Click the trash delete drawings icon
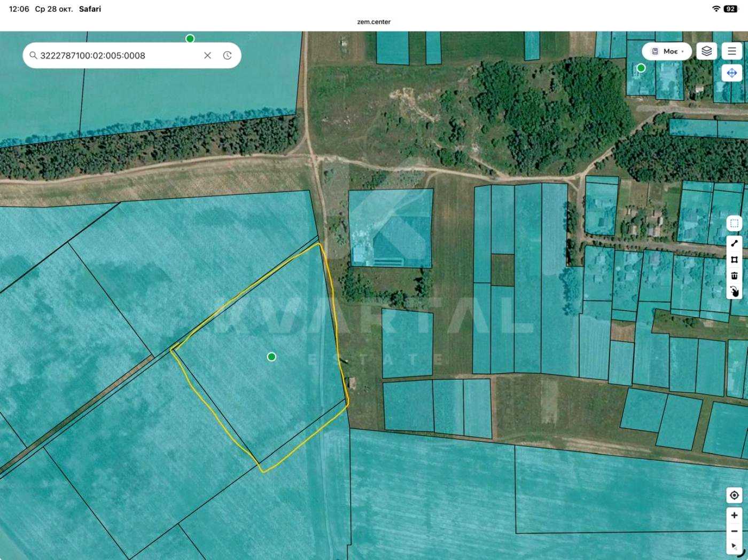Image resolution: width=748 pixels, height=560 pixels. click(734, 275)
